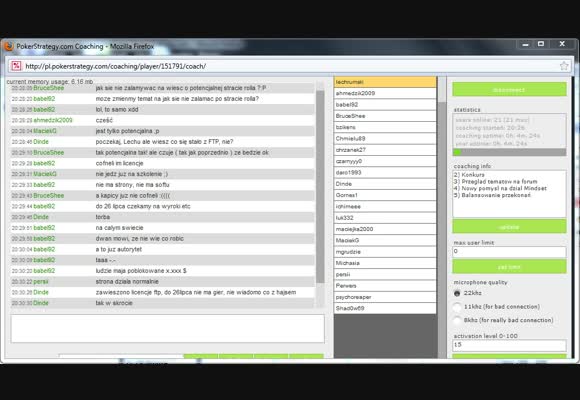Pick 8khz for really bad connection
The image size is (580, 400).
457,320
